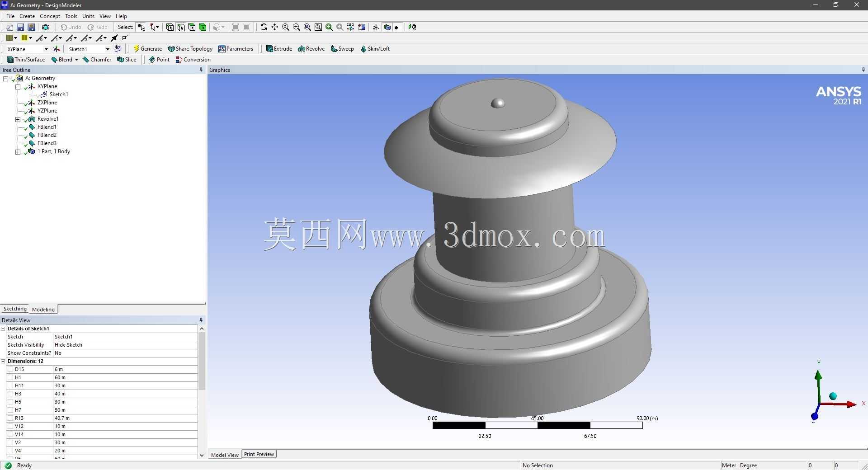
Task: Select FBlend2 in the tree outline
Action: tap(47, 135)
